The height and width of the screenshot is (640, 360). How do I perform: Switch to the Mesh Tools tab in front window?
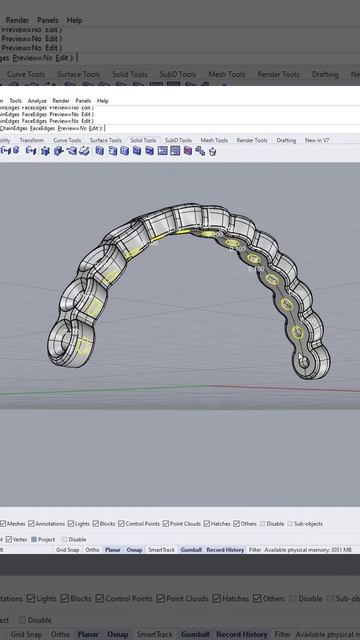214,140
